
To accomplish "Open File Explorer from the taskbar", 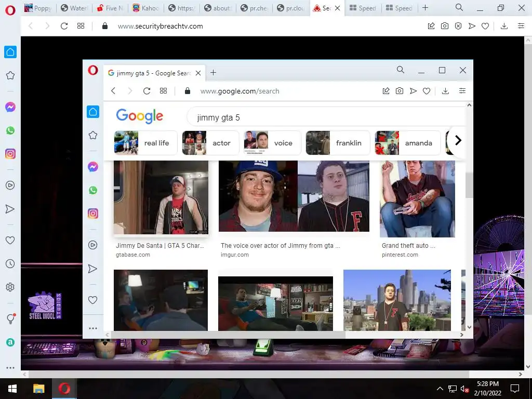I will pos(38,389).
